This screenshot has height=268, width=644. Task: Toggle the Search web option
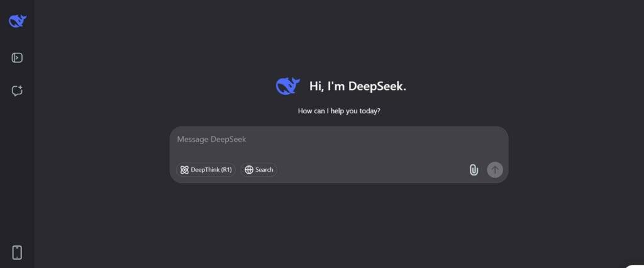258,170
